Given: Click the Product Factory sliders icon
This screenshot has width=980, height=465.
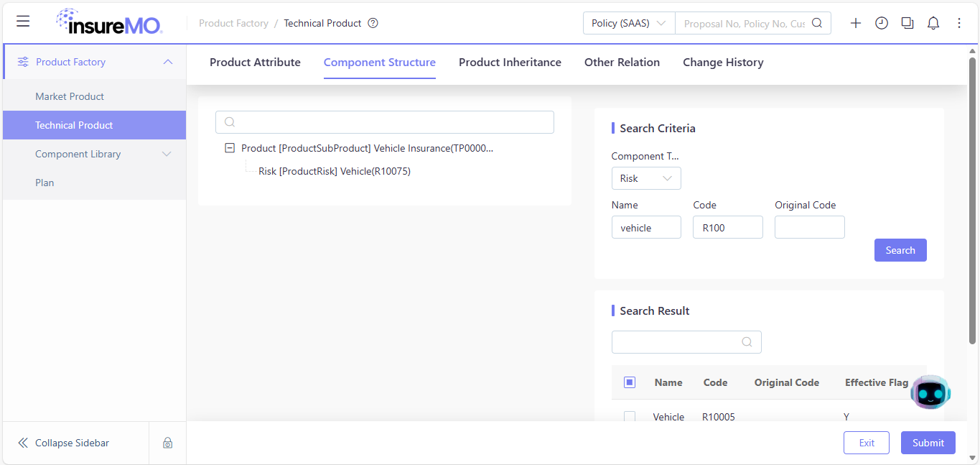Looking at the screenshot, I should click(x=23, y=62).
